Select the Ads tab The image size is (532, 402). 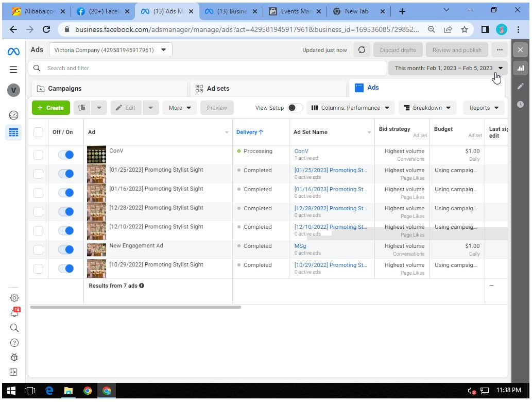[x=427, y=88]
